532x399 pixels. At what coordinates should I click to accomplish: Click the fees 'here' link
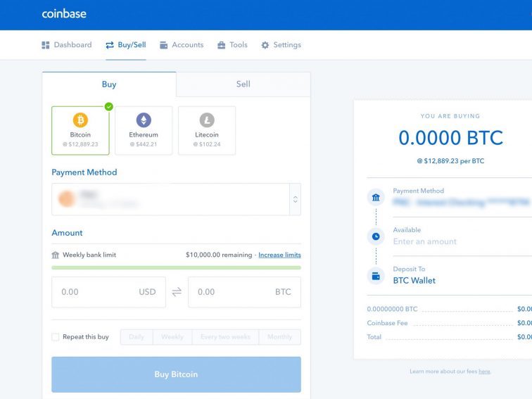coord(484,371)
